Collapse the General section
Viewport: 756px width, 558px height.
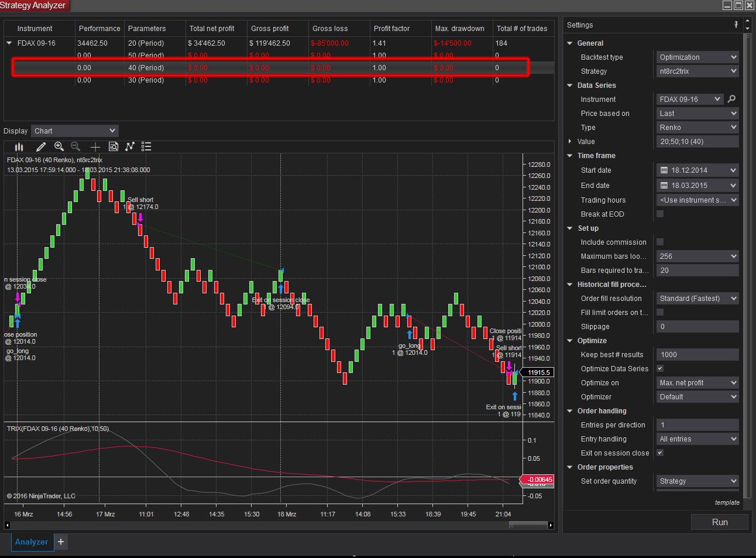pyautogui.click(x=570, y=43)
